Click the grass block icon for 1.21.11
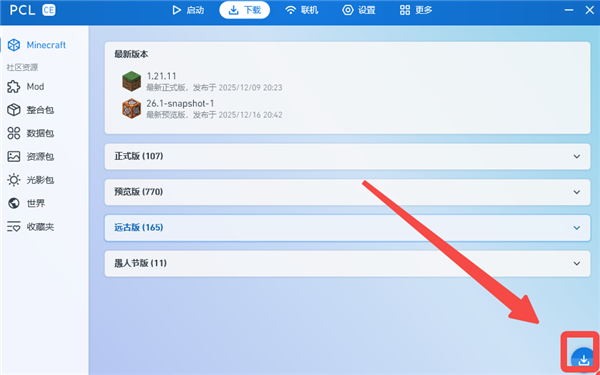The image size is (600, 375). point(132,82)
